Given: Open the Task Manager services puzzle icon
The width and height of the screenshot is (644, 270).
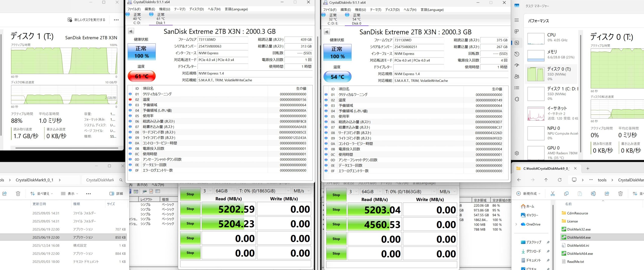Looking at the screenshot, I should tap(517, 99).
